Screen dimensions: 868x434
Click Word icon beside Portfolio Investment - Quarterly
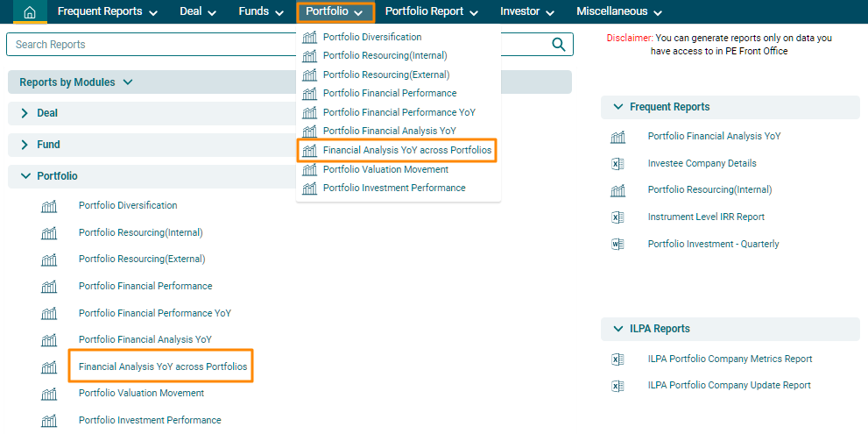tap(617, 245)
